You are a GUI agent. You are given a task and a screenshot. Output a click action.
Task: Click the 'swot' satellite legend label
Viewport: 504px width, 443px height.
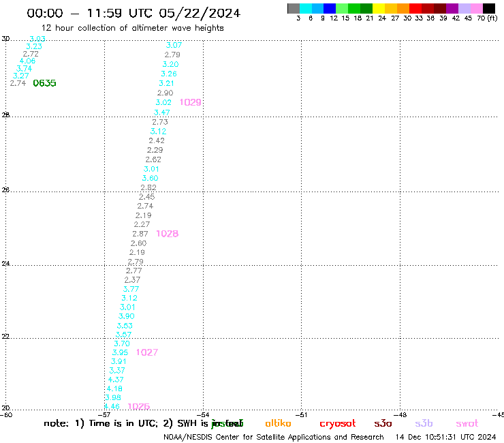tap(467, 423)
